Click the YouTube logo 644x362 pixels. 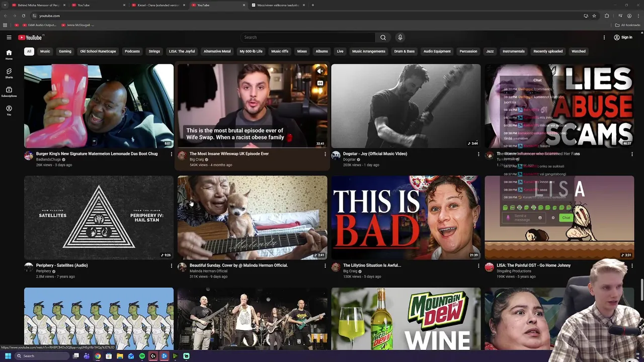pos(31,37)
